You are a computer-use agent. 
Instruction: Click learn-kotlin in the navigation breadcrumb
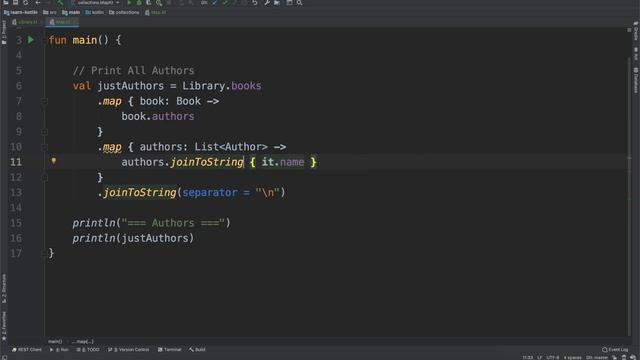(x=21, y=12)
